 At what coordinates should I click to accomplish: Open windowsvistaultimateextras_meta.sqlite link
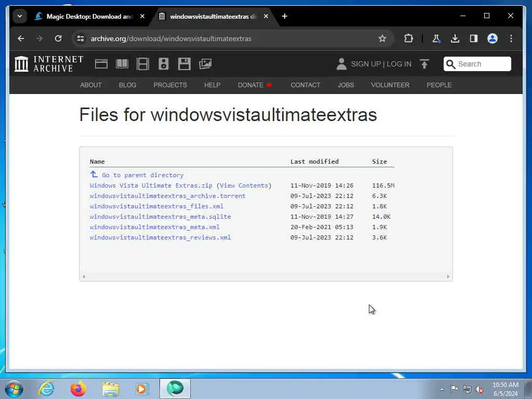click(x=161, y=217)
